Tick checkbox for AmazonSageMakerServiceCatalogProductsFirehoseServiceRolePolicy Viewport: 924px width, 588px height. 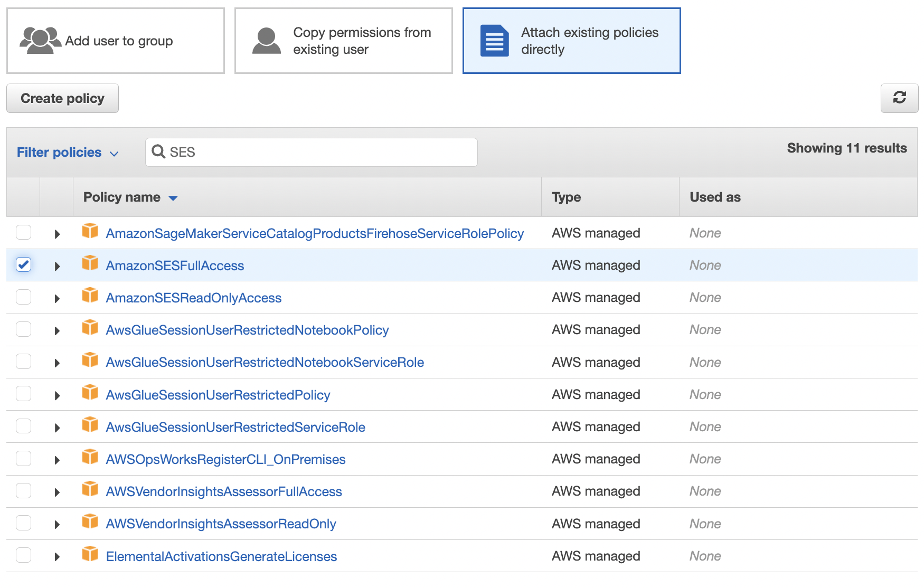coord(23,232)
